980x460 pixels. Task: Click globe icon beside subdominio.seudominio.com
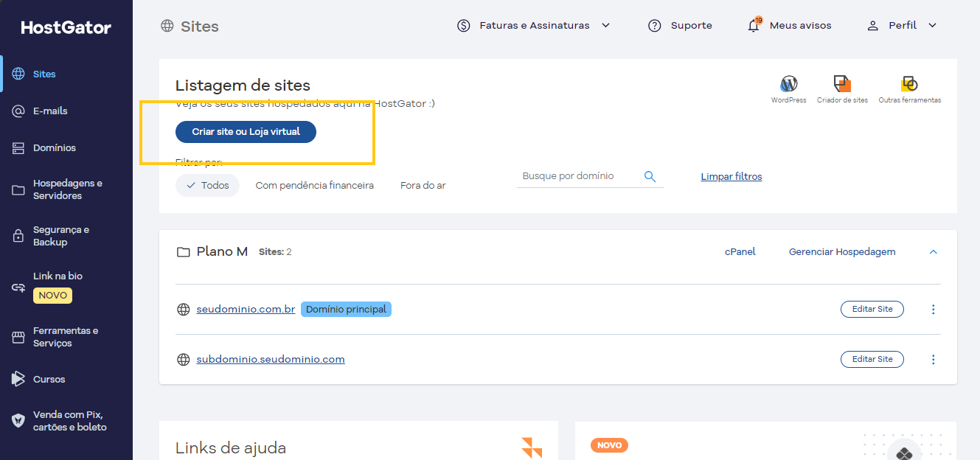[184, 360]
